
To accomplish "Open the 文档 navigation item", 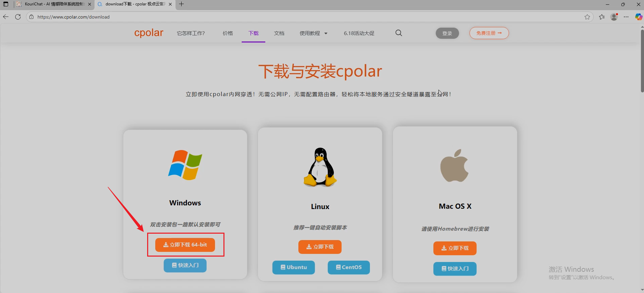I will tap(279, 33).
